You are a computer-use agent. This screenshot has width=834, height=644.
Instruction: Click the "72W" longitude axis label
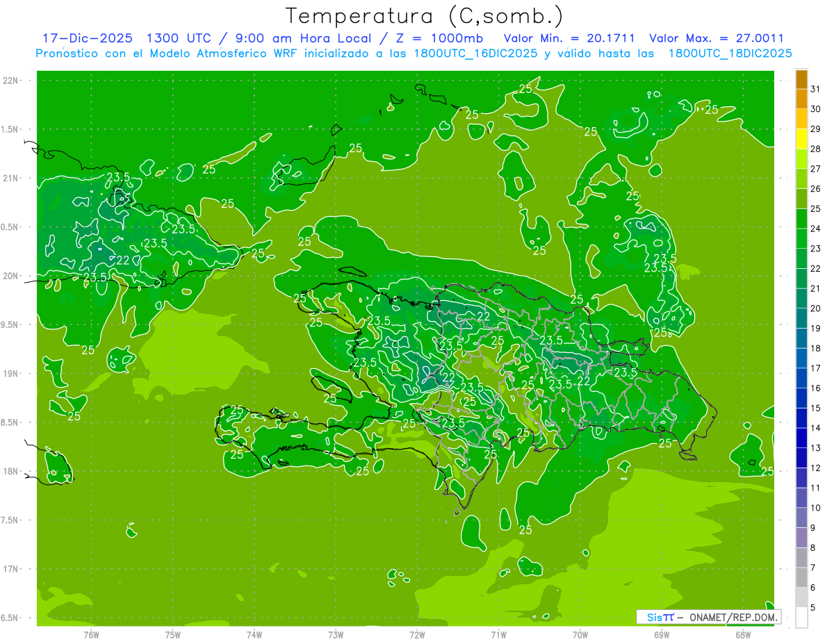tap(417, 636)
